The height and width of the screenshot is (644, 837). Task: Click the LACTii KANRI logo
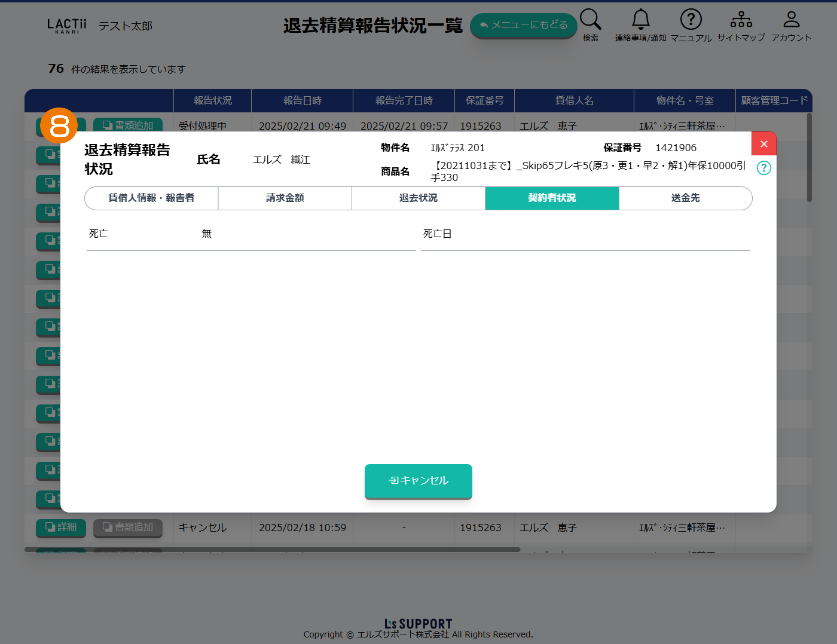coord(66,26)
